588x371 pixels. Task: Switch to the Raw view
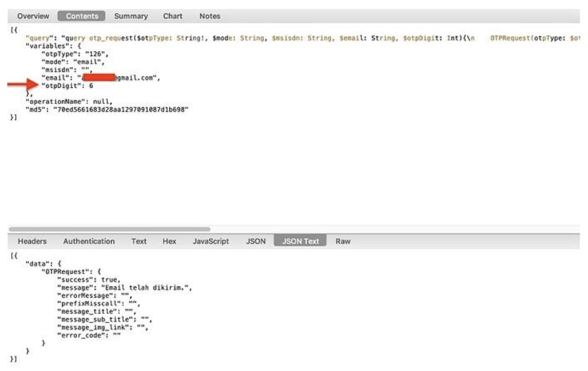click(343, 241)
